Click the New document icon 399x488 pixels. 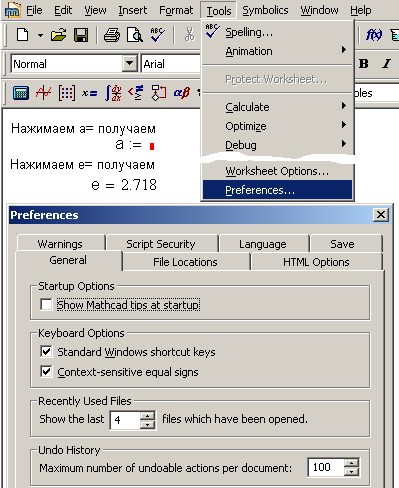click(x=22, y=35)
